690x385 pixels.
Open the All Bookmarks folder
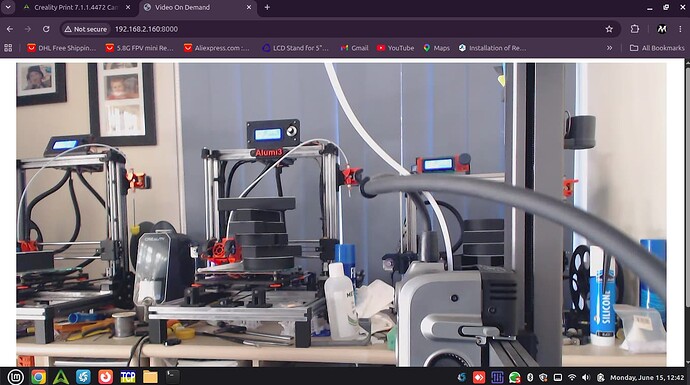coord(657,48)
